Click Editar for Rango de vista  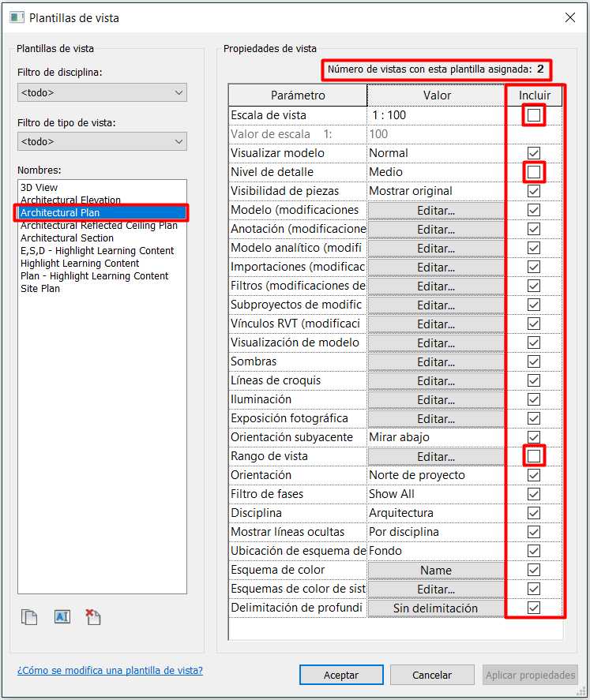436,457
